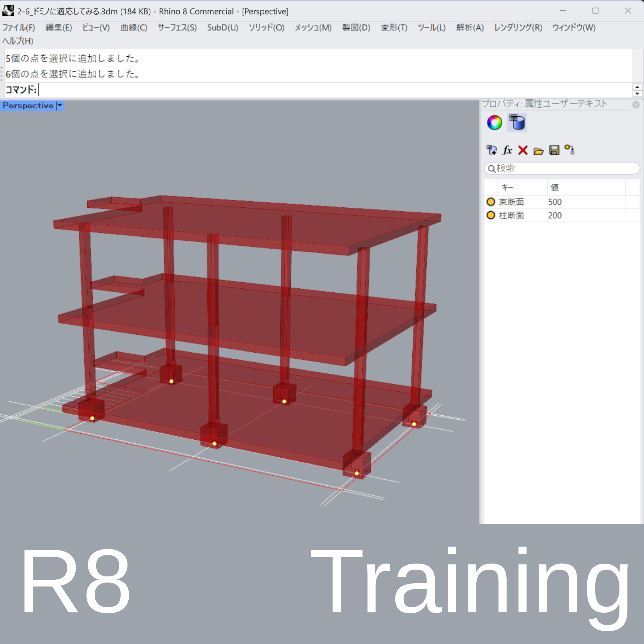Click the command history up stepper arrow

click(637, 87)
